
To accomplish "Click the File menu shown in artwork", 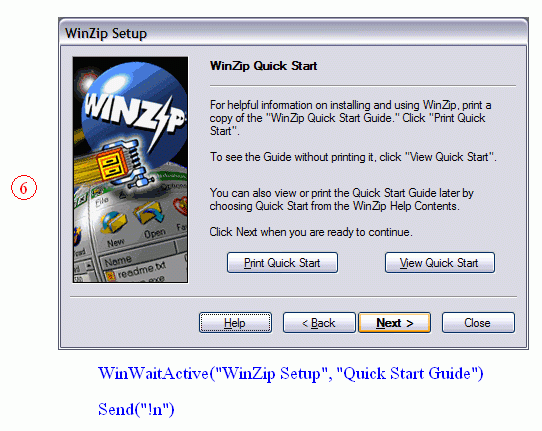I will tap(102, 201).
